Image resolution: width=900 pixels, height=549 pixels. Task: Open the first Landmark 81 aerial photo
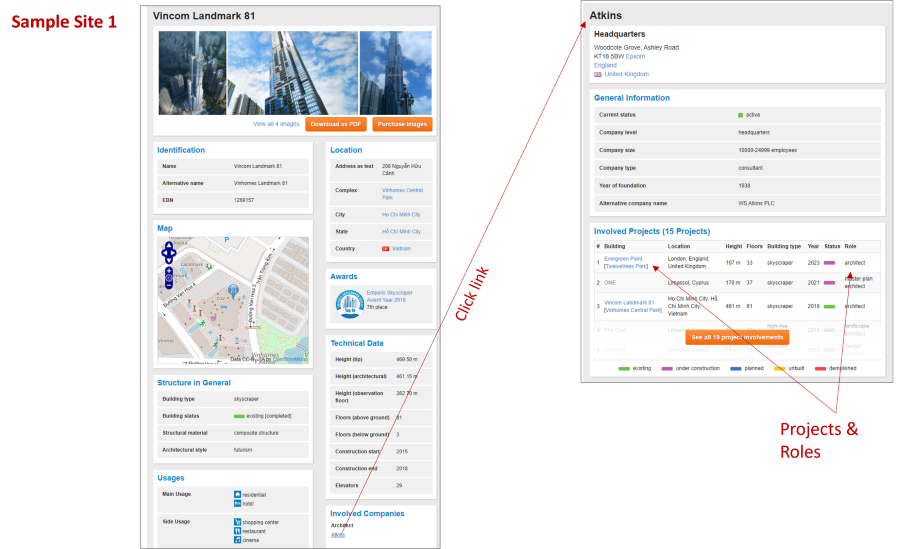pyautogui.click(x=192, y=73)
